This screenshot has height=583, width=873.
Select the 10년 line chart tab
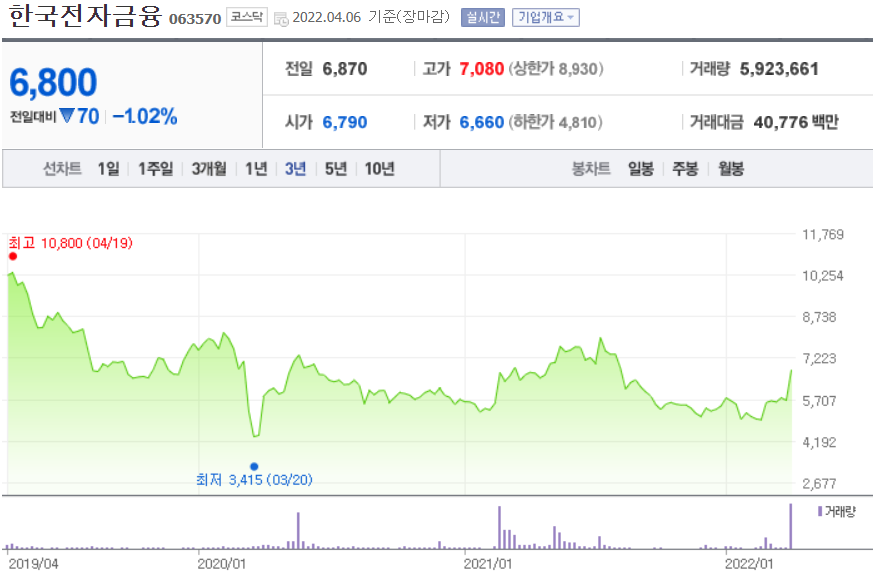tap(380, 168)
